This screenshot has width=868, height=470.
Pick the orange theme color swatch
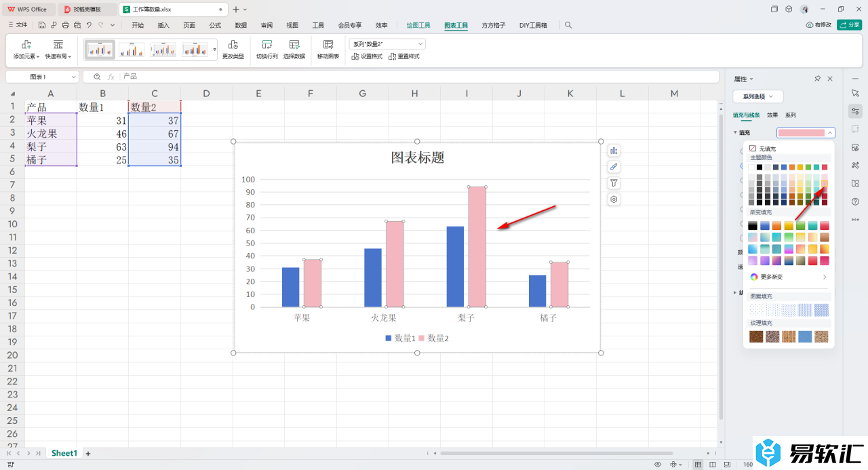pos(792,167)
